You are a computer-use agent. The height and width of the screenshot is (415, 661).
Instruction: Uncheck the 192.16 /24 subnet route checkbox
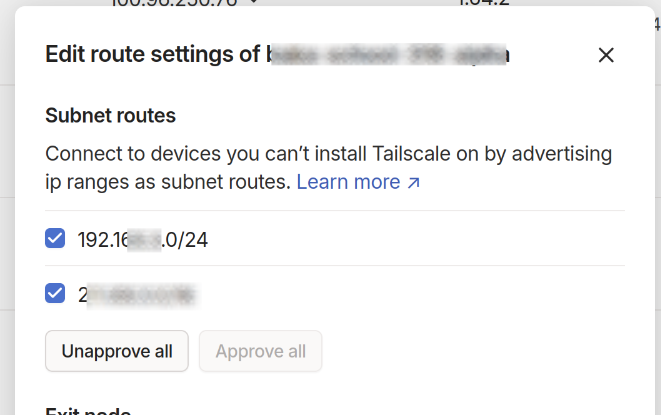[x=55, y=239]
